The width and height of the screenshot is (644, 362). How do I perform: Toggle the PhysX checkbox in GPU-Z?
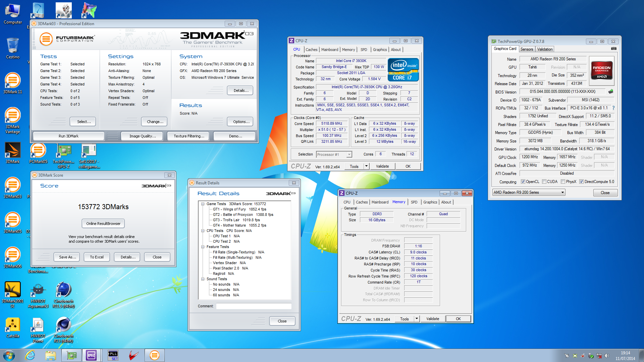click(563, 182)
